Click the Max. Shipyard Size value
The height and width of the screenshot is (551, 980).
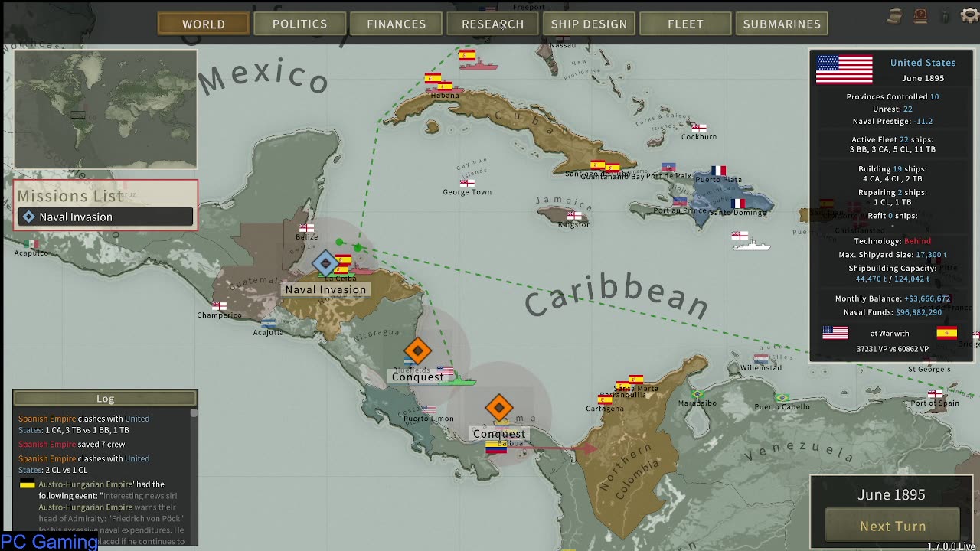tap(932, 254)
